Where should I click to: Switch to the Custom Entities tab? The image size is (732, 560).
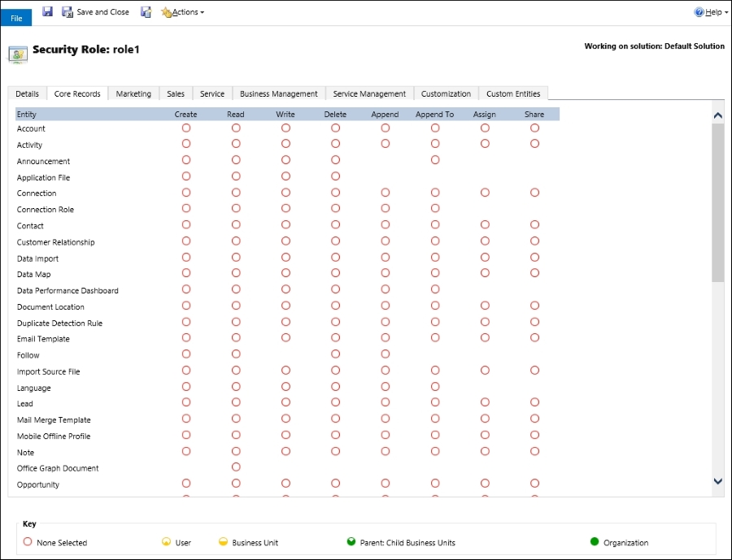click(x=513, y=93)
